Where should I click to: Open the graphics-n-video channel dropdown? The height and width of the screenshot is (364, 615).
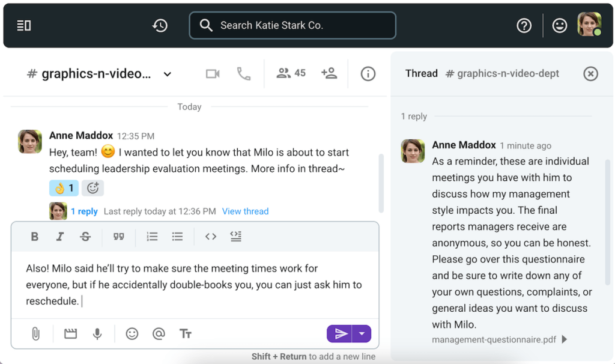pyautogui.click(x=167, y=74)
